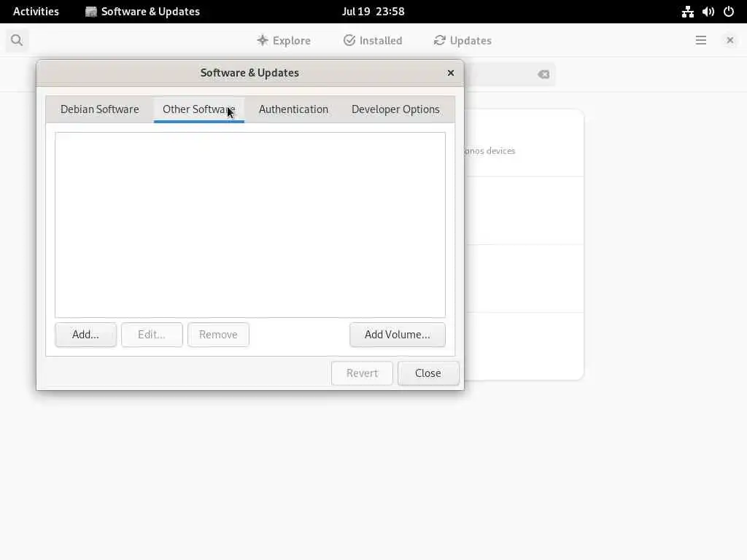Close the dialog via the Close button
The height and width of the screenshot is (560, 747).
tap(427, 373)
